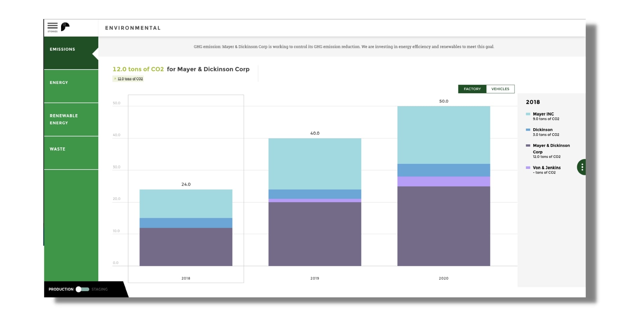This screenshot has height=327, width=644.
Task: Select the FACTORY tab above the chart
Action: coord(472,89)
